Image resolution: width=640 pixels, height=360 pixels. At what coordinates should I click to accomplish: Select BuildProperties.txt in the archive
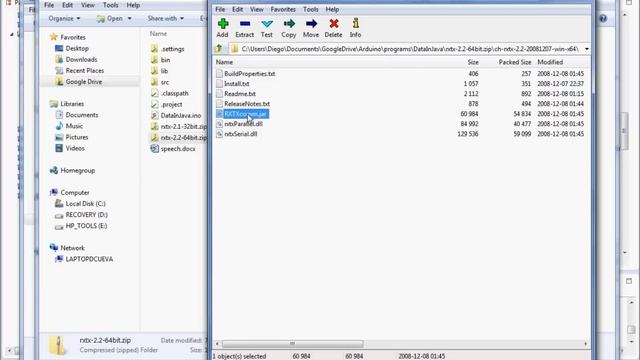pos(250,74)
